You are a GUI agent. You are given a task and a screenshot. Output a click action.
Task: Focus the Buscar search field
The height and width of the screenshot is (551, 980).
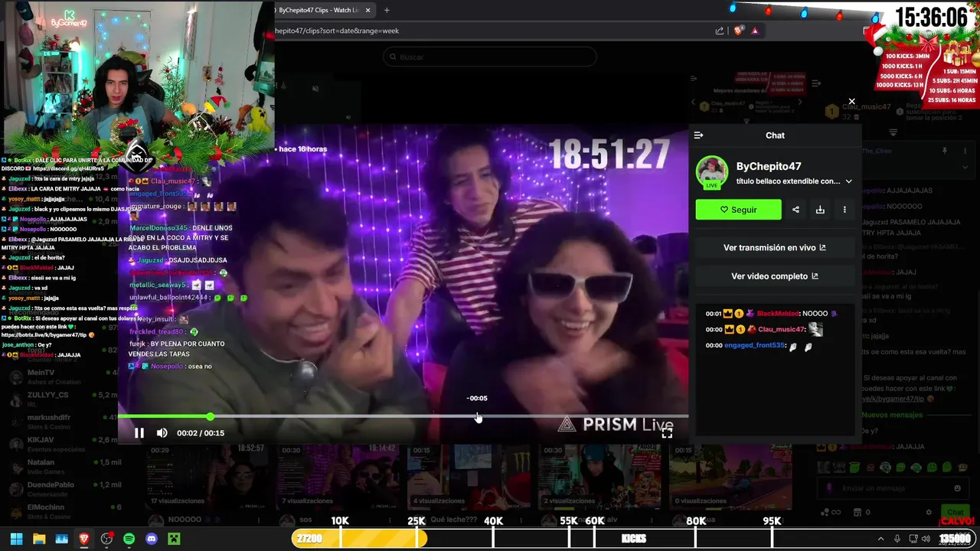click(x=490, y=57)
